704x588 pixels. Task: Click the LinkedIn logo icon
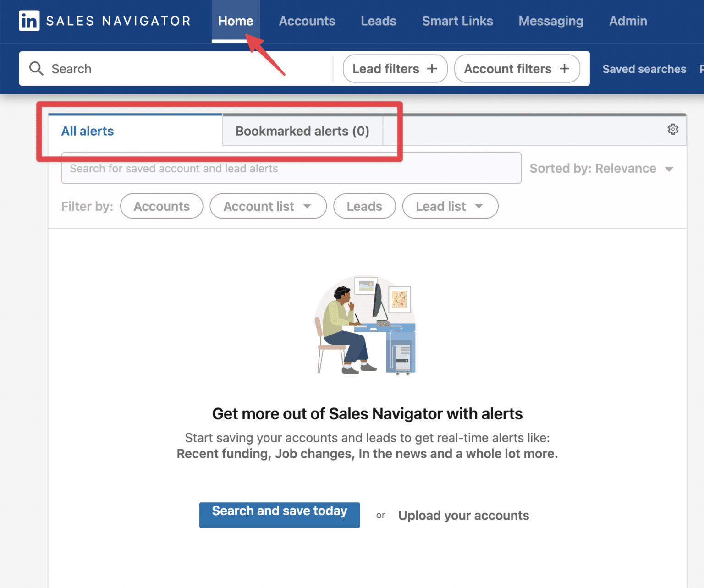pos(28,21)
